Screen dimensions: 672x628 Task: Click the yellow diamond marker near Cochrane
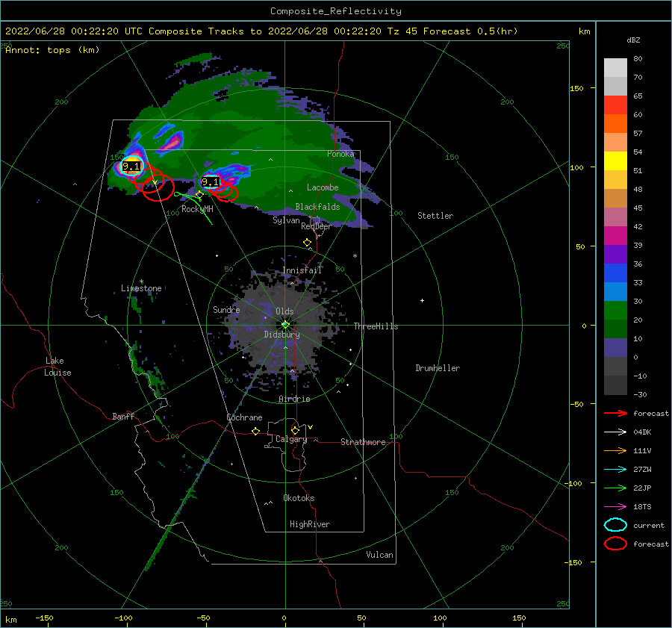(x=255, y=431)
